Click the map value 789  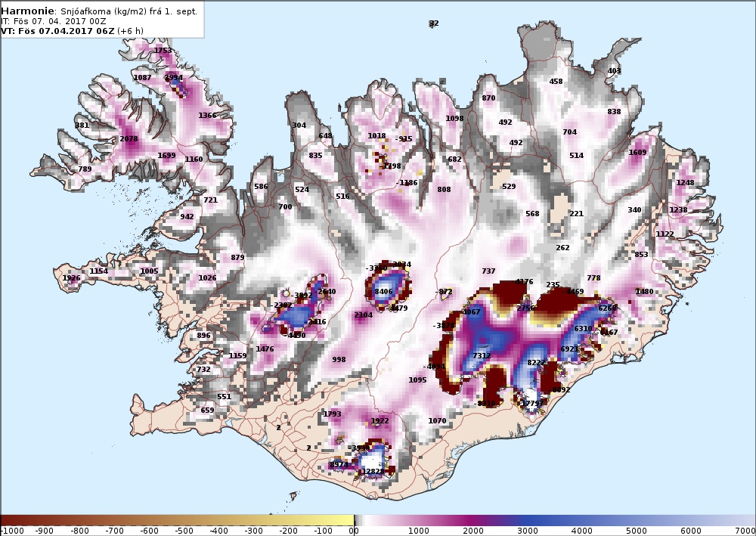coord(85,169)
